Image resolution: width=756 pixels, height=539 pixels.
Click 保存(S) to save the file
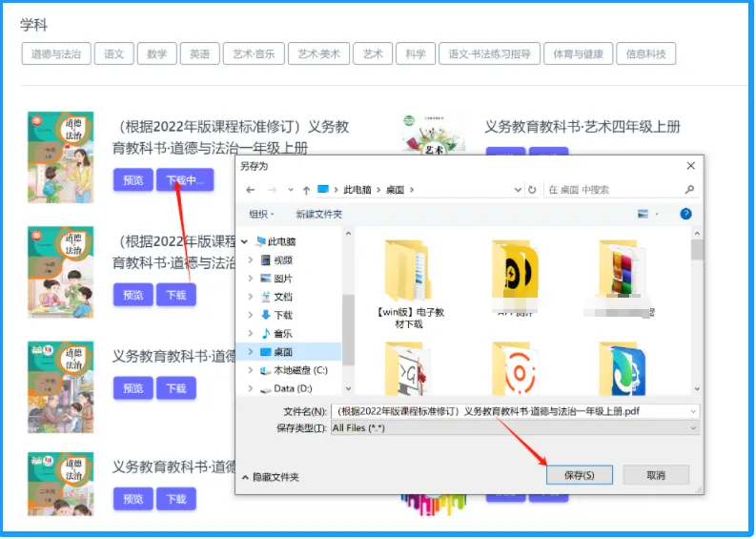pyautogui.click(x=579, y=475)
